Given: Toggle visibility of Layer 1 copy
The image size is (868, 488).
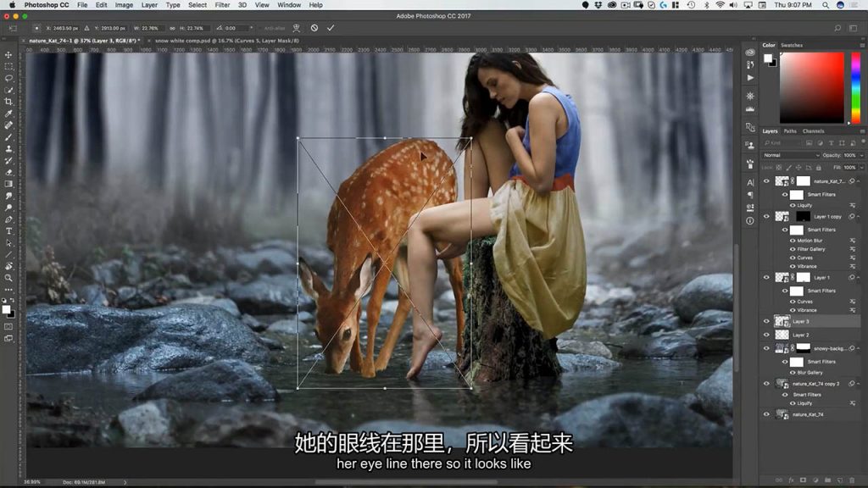Looking at the screenshot, I should [766, 216].
